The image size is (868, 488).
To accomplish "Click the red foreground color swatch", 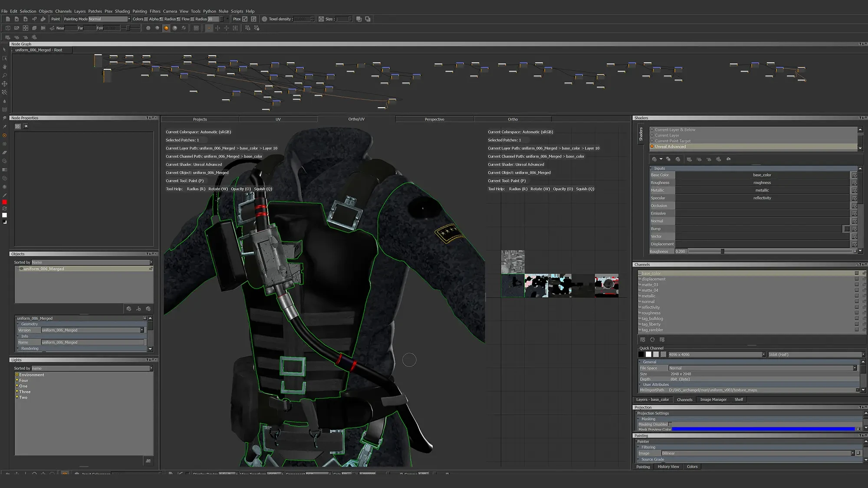I will click(x=5, y=202).
